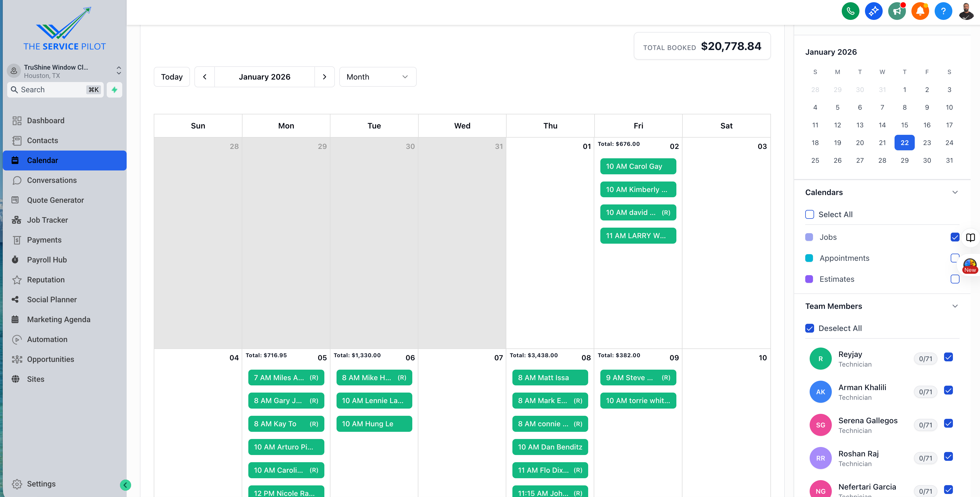The width and height of the screenshot is (980, 497).
Task: Click the Payroll Hub stopwatch icon
Action: 15,260
